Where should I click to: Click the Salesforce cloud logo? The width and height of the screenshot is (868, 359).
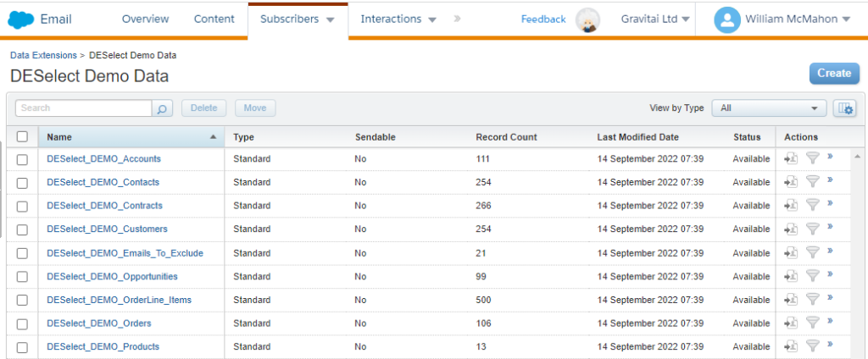click(x=20, y=19)
